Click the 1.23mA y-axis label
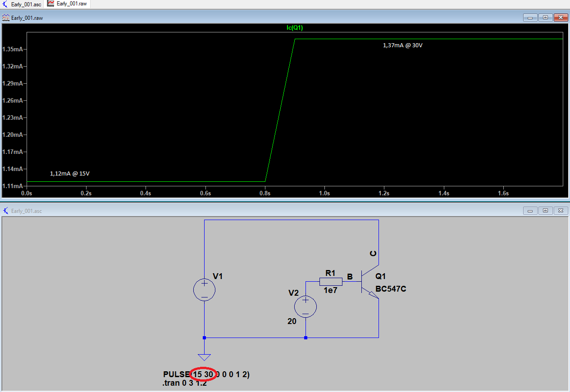The height and width of the screenshot is (392, 570). pos(12,117)
